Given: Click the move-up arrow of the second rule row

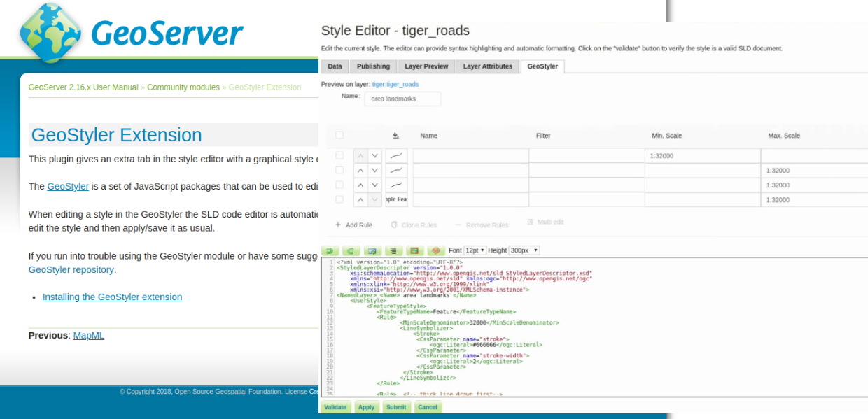Looking at the screenshot, I should point(360,171).
